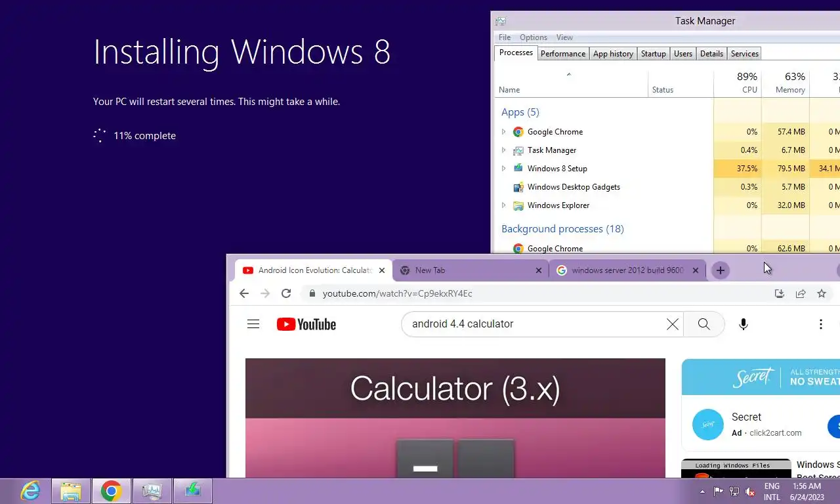Select the Task Manager row icon
840x504 pixels.
[x=518, y=150]
